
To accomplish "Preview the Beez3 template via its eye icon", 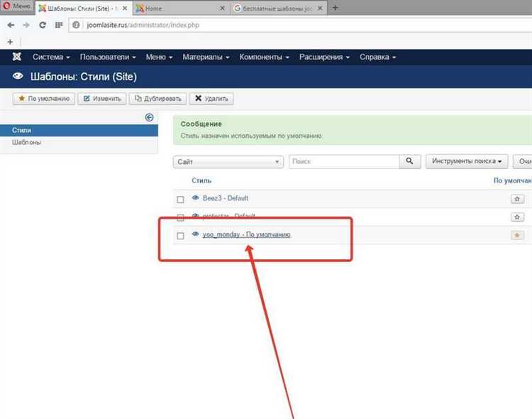I will pyautogui.click(x=196, y=197).
